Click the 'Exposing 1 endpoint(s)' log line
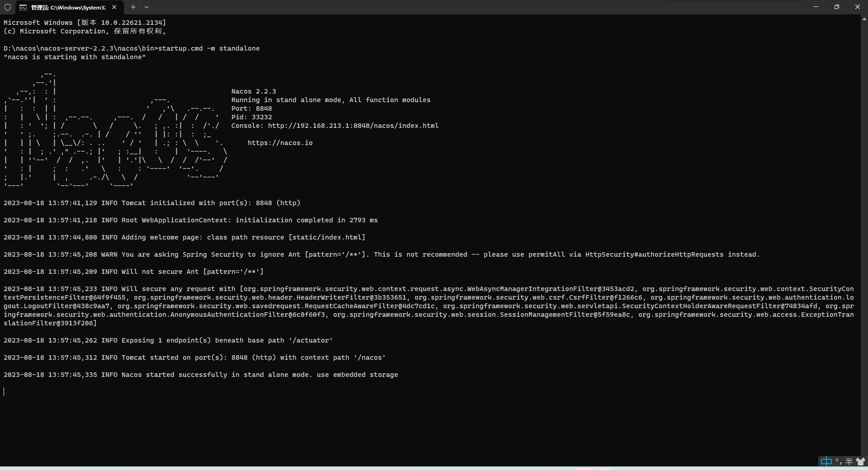 168,340
